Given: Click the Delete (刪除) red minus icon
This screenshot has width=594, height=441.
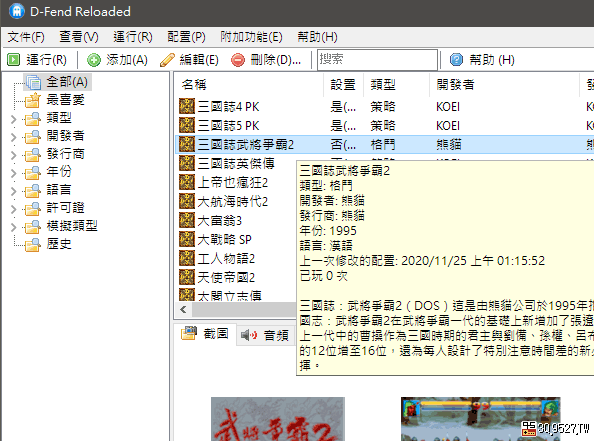Looking at the screenshot, I should pos(238,59).
